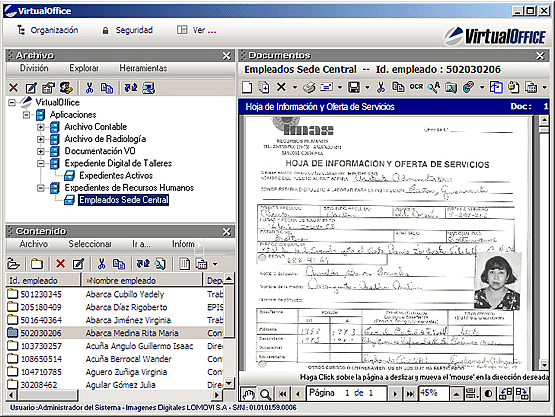Click the copy icon in Archivo toolbar

(x=107, y=87)
